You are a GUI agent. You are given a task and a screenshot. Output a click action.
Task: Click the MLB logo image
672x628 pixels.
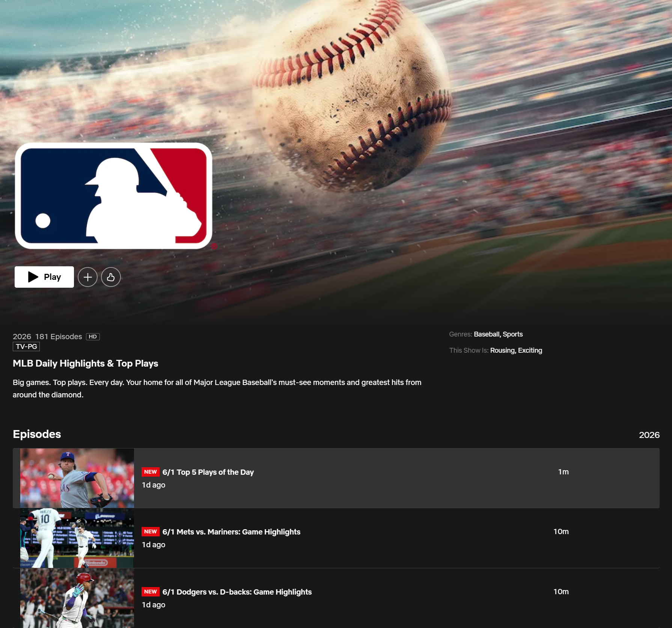point(114,196)
